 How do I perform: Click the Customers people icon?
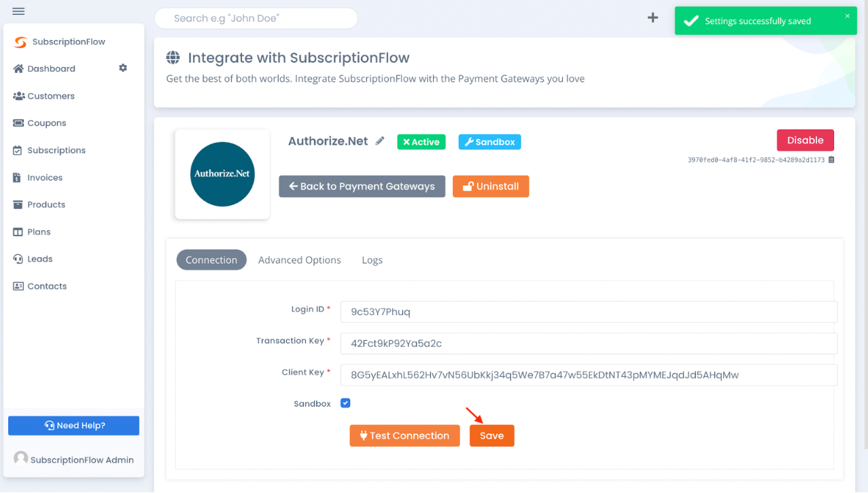click(18, 96)
